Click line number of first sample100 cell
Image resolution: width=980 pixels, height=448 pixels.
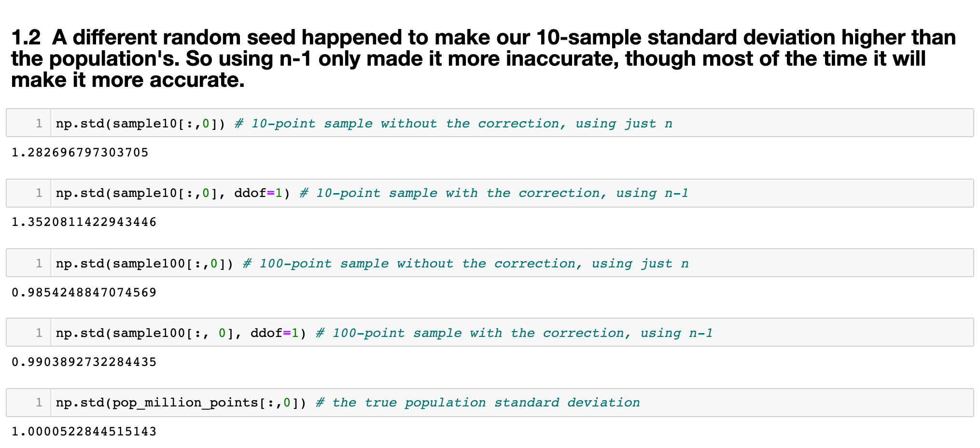point(39,264)
